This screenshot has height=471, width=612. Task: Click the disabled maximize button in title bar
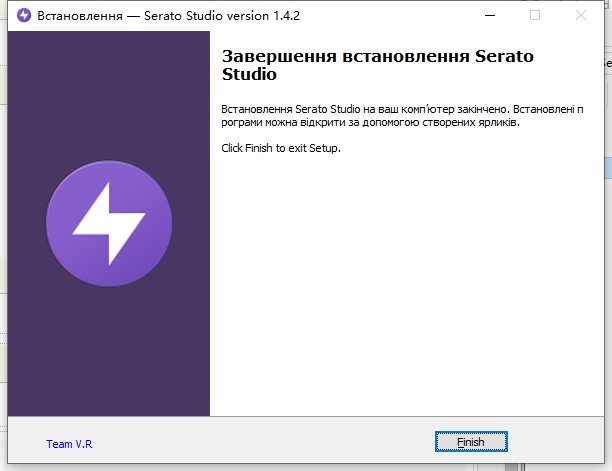click(x=535, y=16)
